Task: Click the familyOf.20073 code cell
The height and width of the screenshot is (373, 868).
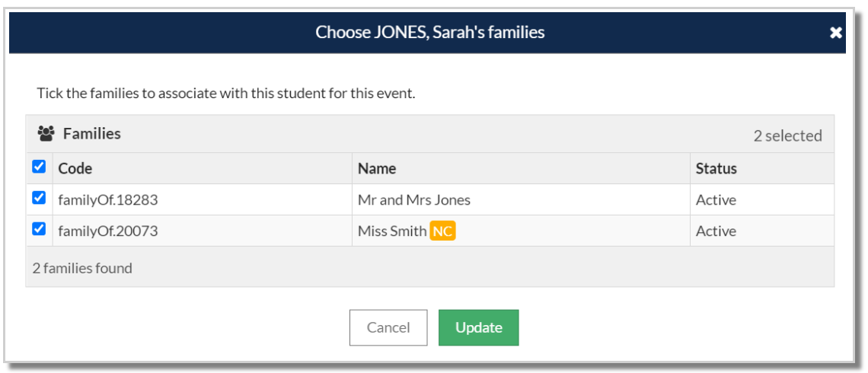Action: (202, 231)
